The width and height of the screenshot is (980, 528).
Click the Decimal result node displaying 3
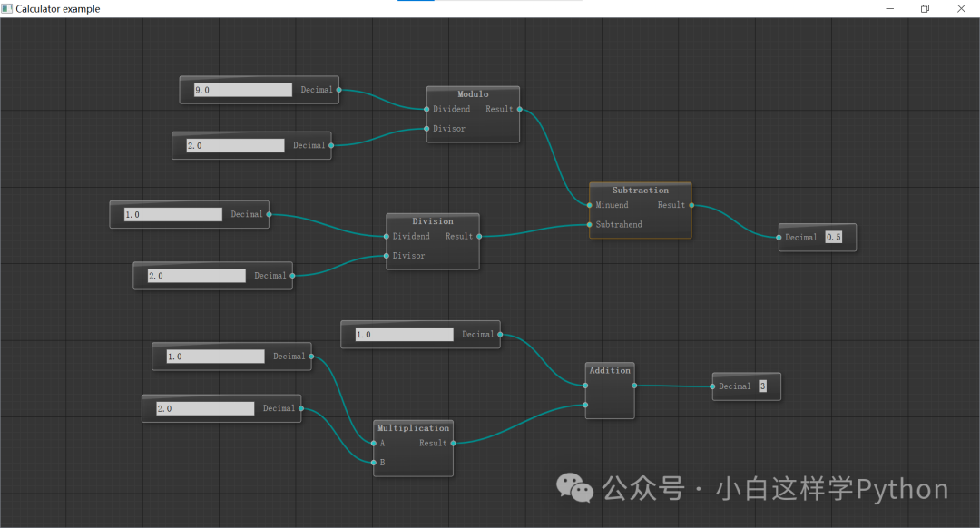coord(746,386)
